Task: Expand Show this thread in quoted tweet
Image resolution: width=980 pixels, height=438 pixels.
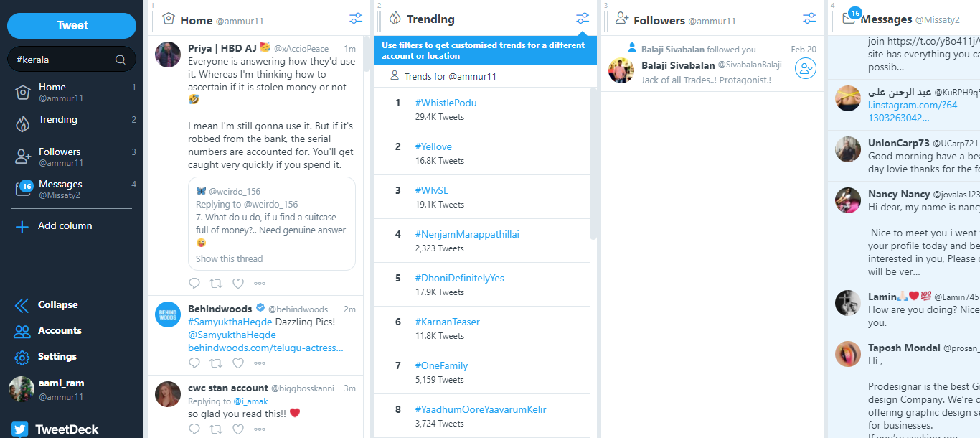Action: point(230,258)
